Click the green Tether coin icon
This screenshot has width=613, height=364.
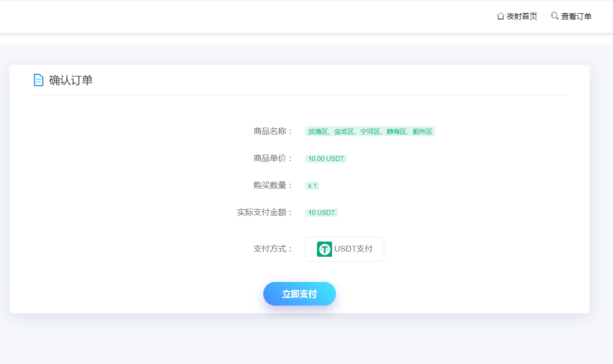pos(325,249)
